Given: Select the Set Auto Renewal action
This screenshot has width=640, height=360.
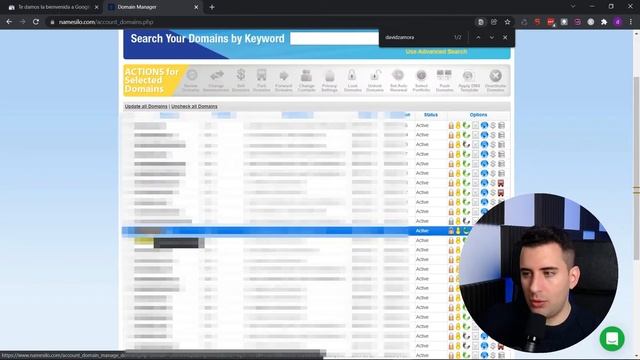Looking at the screenshot, I should click(398, 80).
